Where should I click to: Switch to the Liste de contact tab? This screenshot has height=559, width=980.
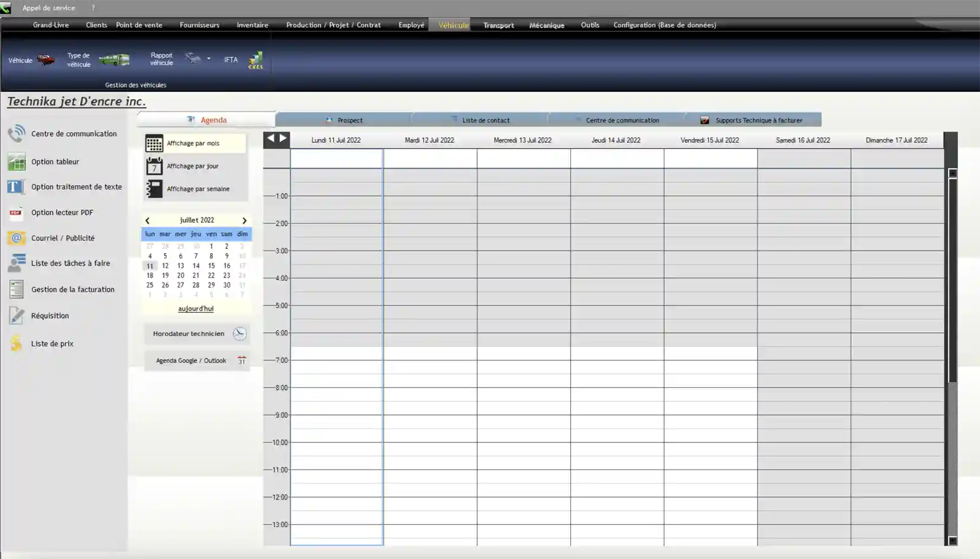[x=480, y=120]
